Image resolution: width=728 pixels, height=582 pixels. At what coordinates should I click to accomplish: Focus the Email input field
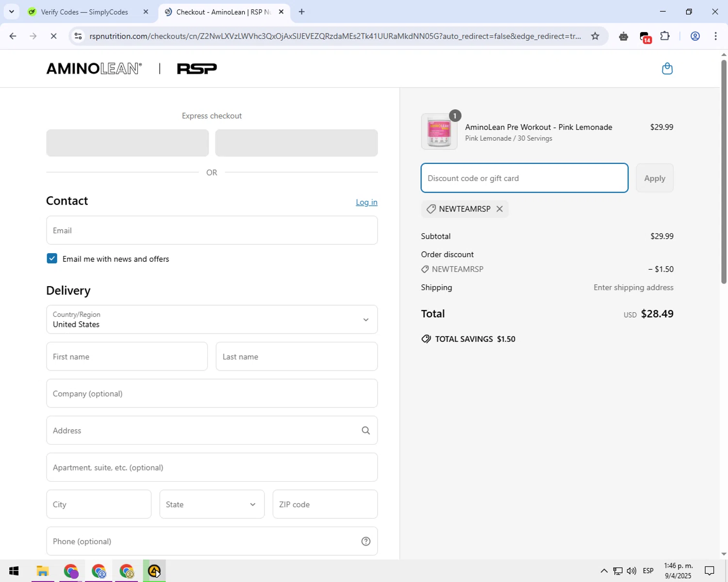click(x=212, y=230)
